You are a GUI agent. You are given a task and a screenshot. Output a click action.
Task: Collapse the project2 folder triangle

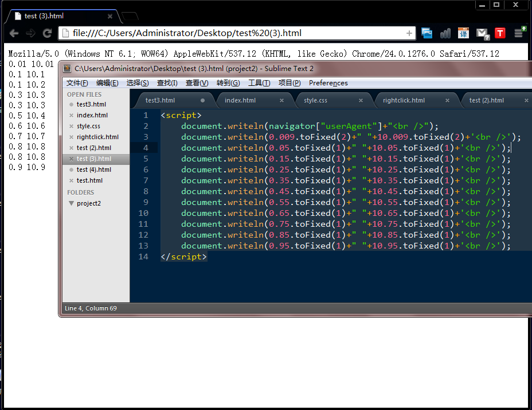[71, 203]
